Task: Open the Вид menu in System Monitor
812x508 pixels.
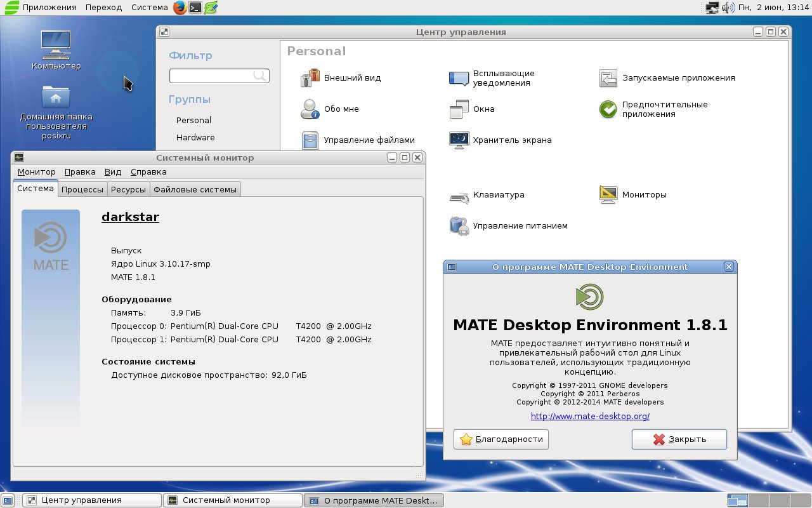Action: 113,172
